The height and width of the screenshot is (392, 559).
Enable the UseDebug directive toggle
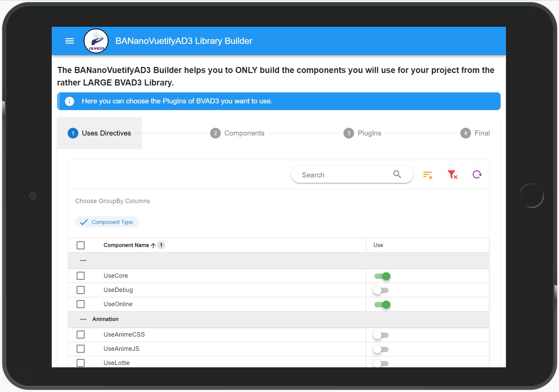[x=382, y=290]
